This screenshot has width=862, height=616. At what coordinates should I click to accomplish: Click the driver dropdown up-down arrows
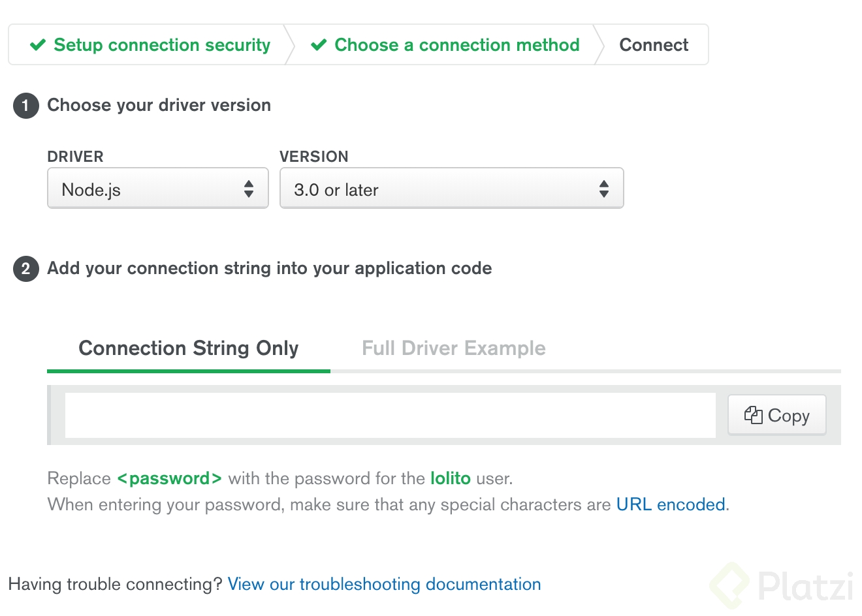pos(249,189)
